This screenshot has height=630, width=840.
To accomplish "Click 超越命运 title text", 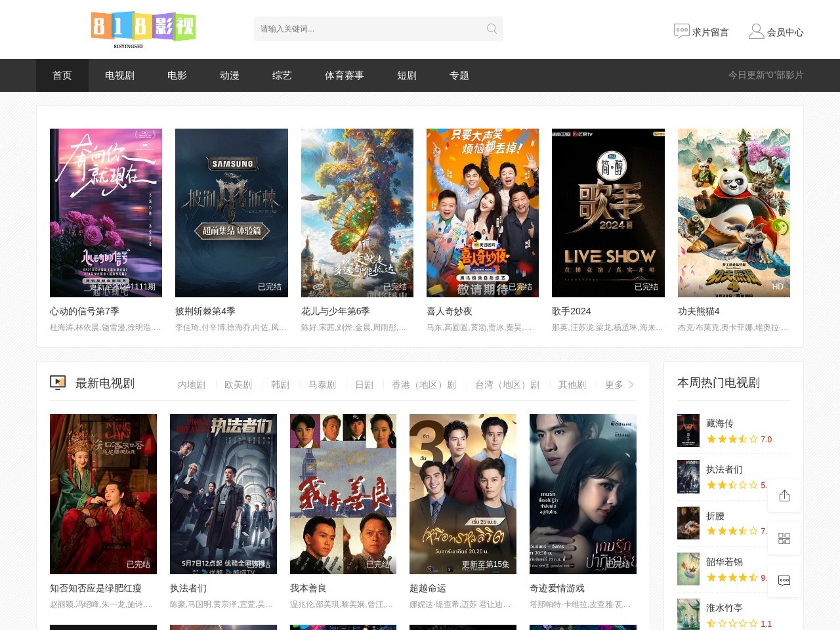I will pyautogui.click(x=428, y=588).
